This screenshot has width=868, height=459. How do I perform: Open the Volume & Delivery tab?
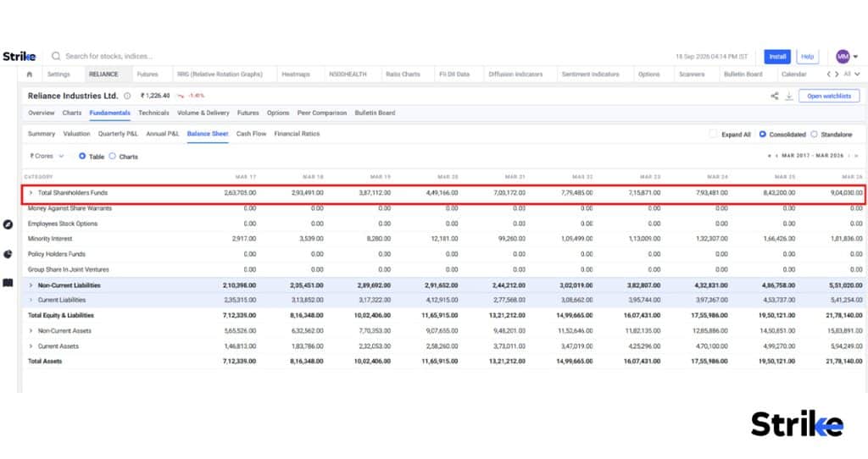click(x=203, y=113)
